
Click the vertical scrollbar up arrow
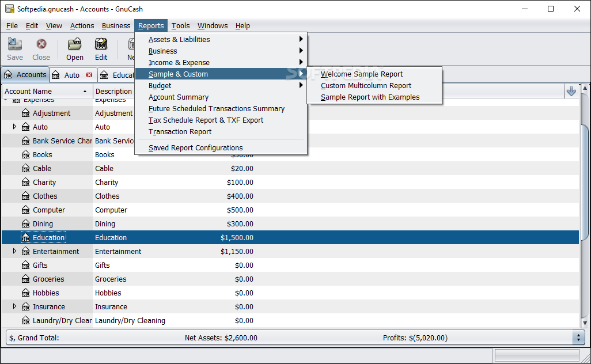pyautogui.click(x=585, y=88)
